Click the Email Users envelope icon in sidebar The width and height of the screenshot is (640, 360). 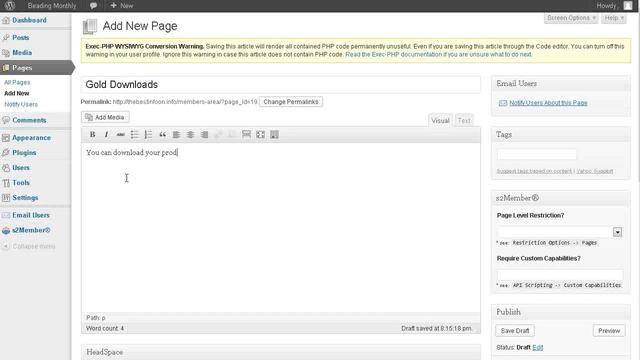pyautogui.click(x=6, y=215)
